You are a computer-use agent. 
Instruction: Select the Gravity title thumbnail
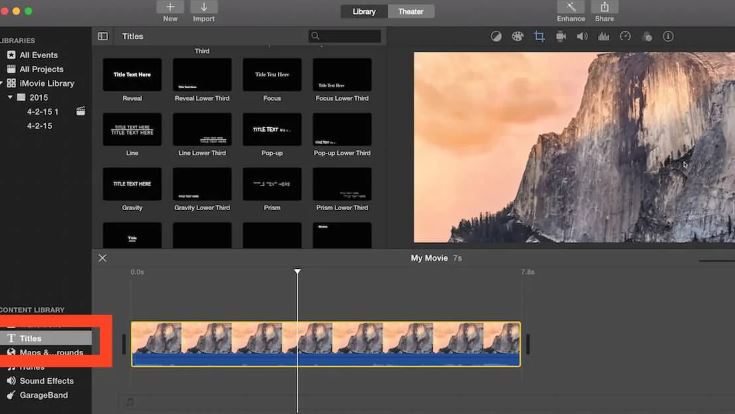pos(132,184)
